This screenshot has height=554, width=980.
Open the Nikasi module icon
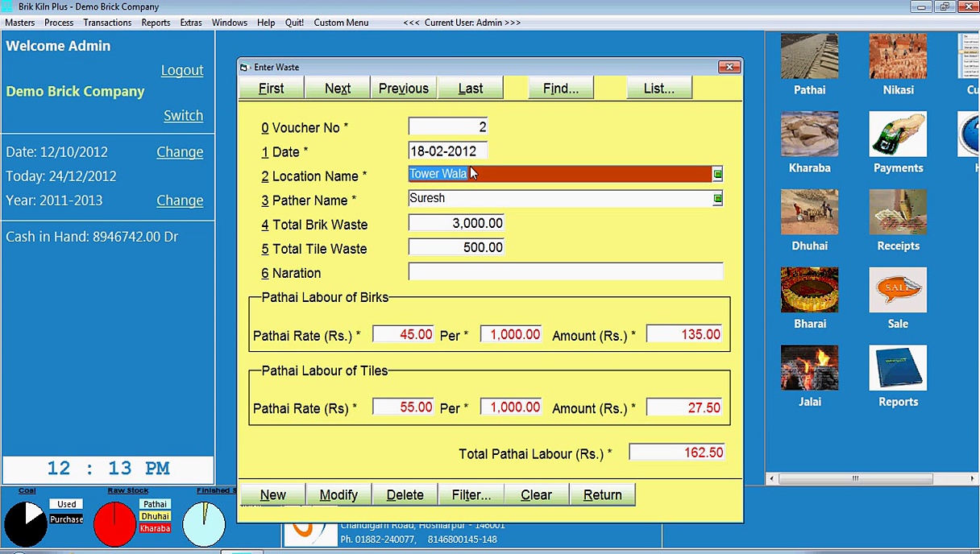click(x=898, y=56)
